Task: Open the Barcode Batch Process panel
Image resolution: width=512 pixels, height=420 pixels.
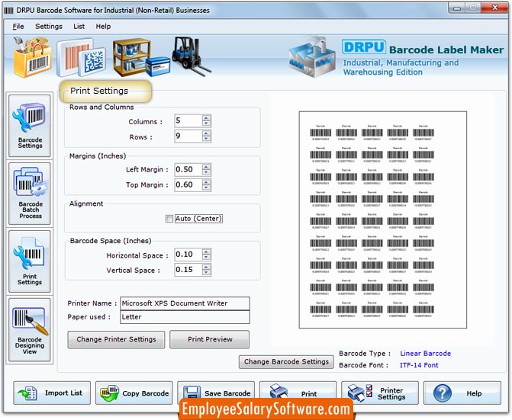Action: click(x=30, y=194)
